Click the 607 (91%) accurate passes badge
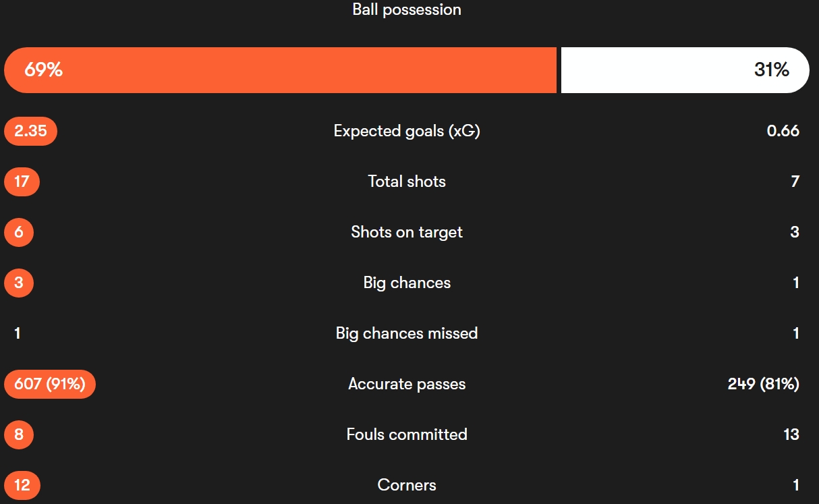 tap(50, 384)
